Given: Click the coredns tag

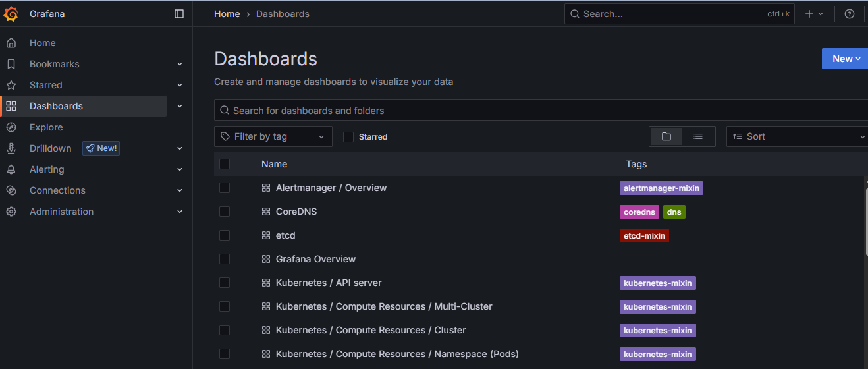Looking at the screenshot, I should click(x=639, y=212).
